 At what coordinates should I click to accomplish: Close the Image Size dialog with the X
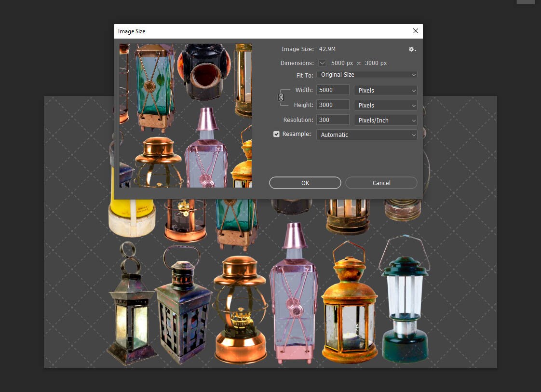tap(415, 31)
